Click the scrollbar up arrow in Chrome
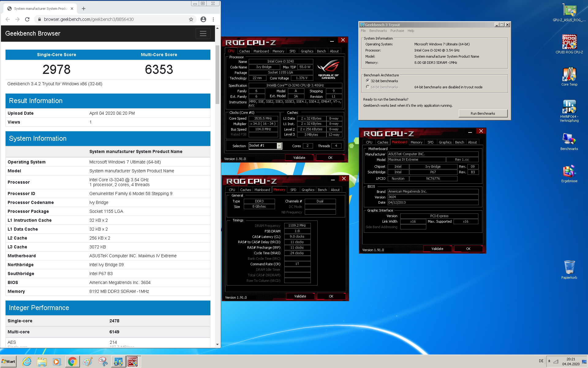The width and height of the screenshot is (588, 368). pos(217,28)
